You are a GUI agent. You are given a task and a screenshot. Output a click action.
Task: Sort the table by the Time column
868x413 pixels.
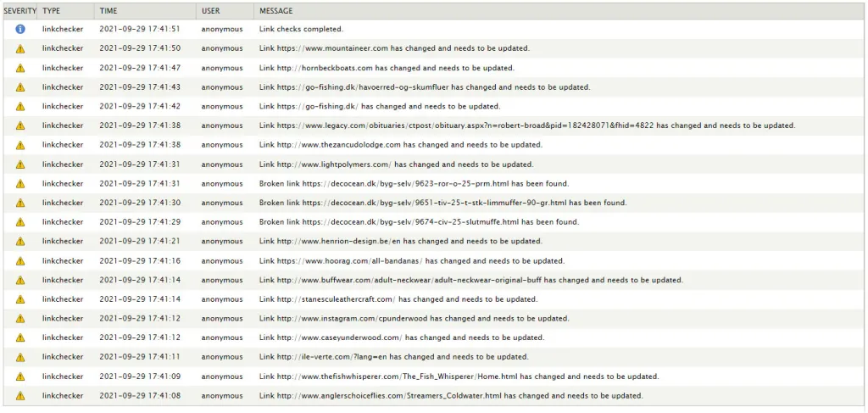pos(108,11)
